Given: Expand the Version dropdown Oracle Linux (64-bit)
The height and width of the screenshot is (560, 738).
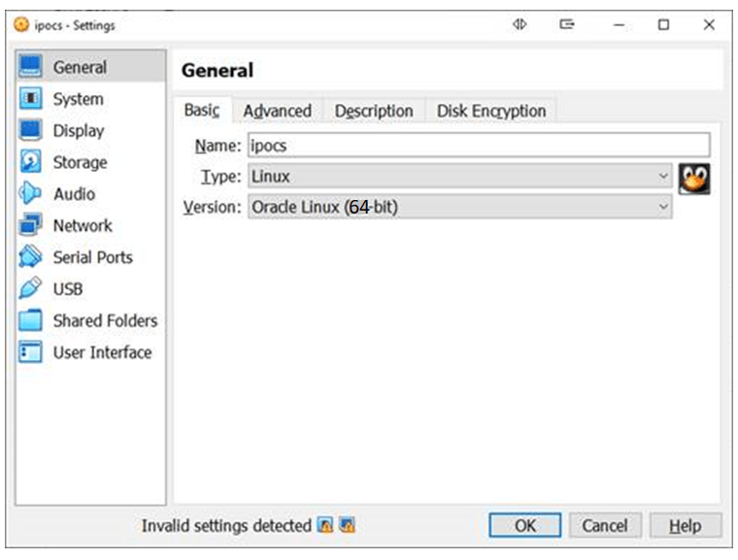Looking at the screenshot, I should (x=460, y=207).
